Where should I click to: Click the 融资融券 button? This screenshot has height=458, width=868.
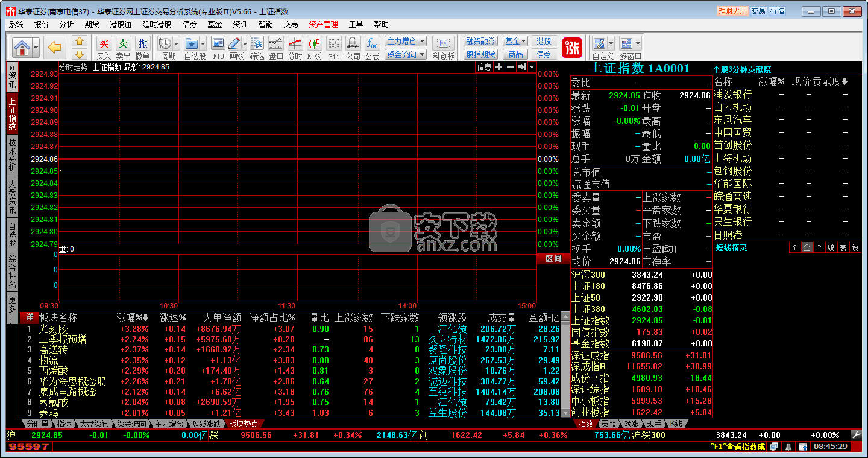[480, 41]
